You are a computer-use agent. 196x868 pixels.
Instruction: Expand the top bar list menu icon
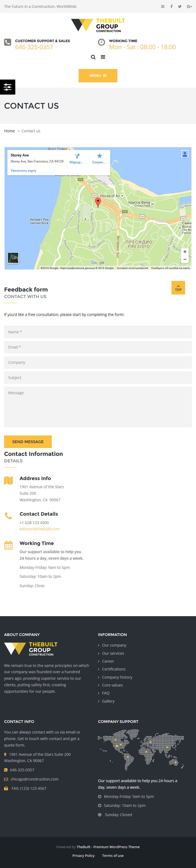click(x=163, y=7)
